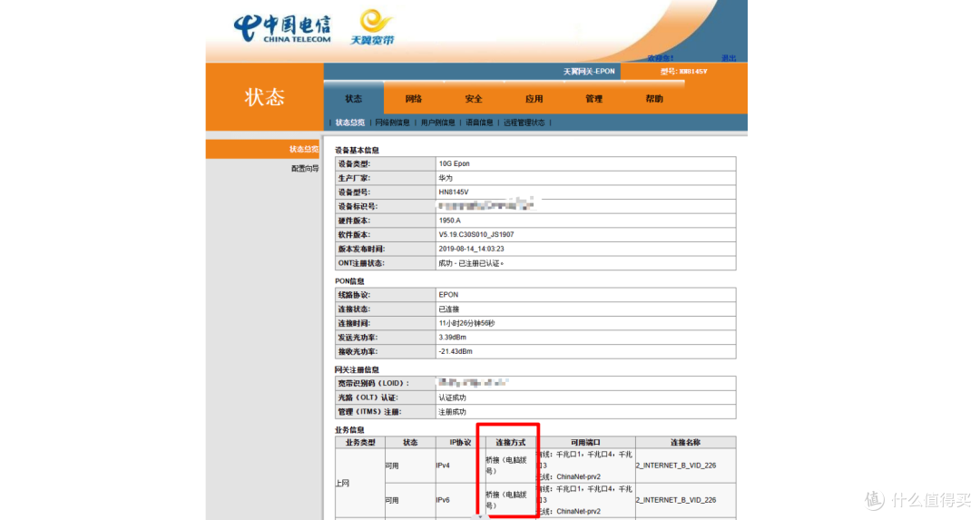Click the 成功 - 已注册已认证 registration status
980x520 pixels.
tap(471, 263)
